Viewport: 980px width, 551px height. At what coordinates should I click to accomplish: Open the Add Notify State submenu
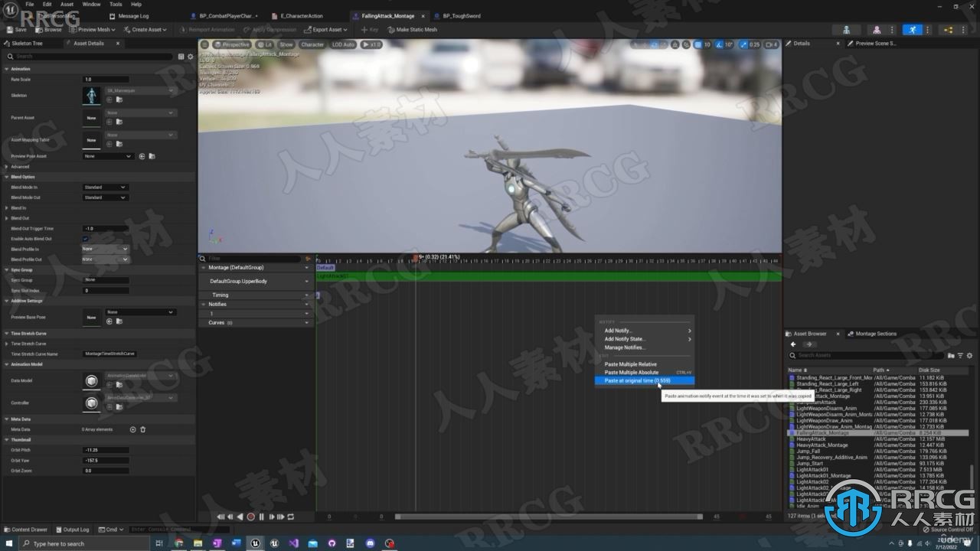[645, 339]
